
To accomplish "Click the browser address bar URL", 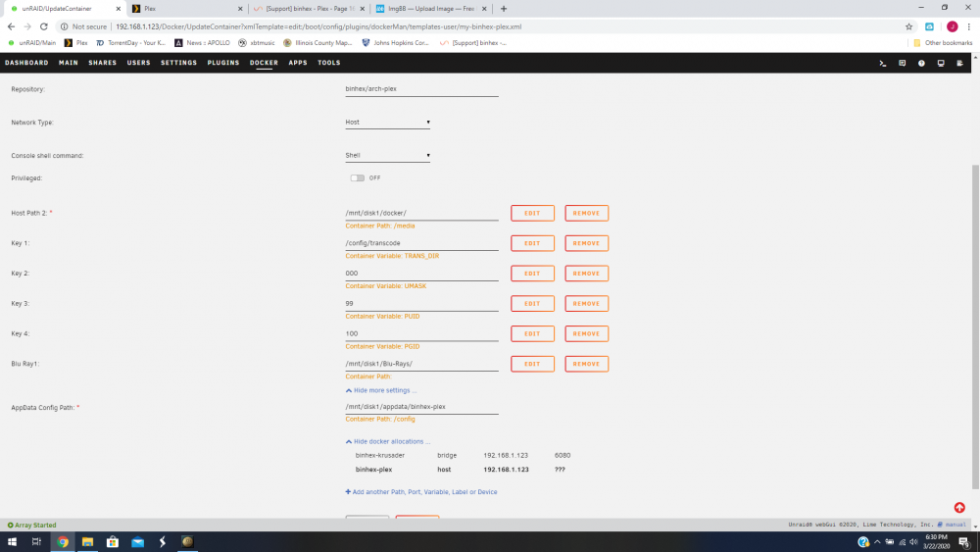I will (x=318, y=26).
